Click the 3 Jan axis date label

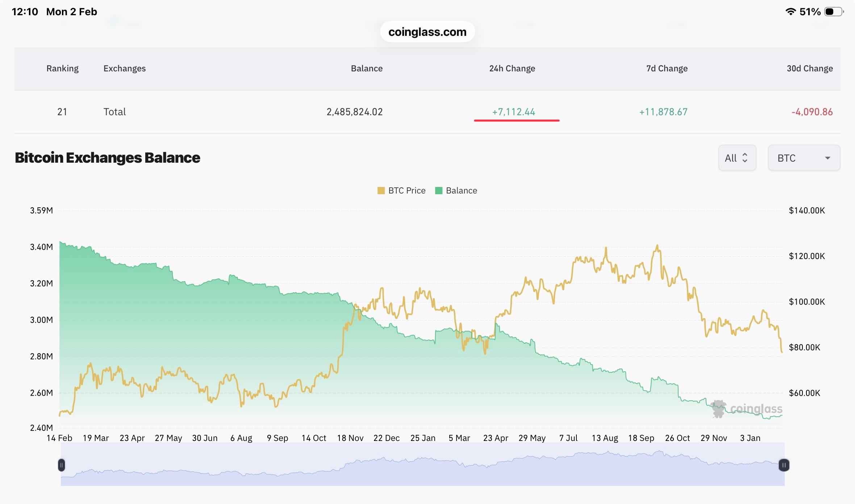point(750,438)
